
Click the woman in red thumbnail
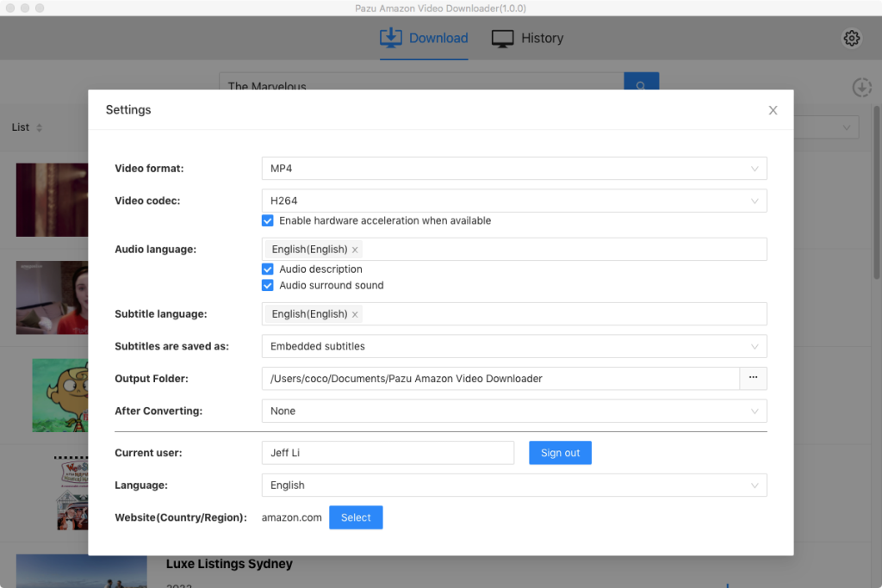coord(53,297)
